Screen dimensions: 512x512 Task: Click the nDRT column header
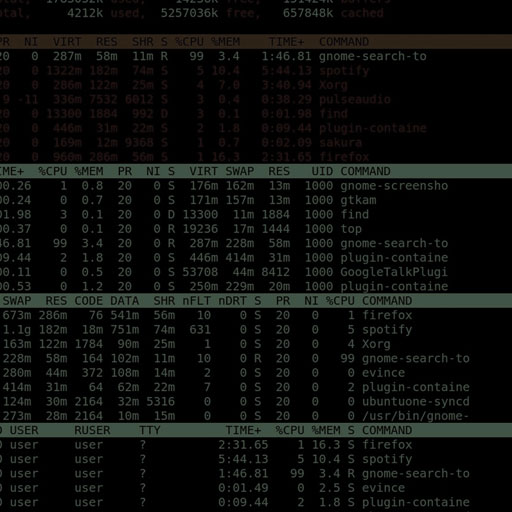coord(233,301)
